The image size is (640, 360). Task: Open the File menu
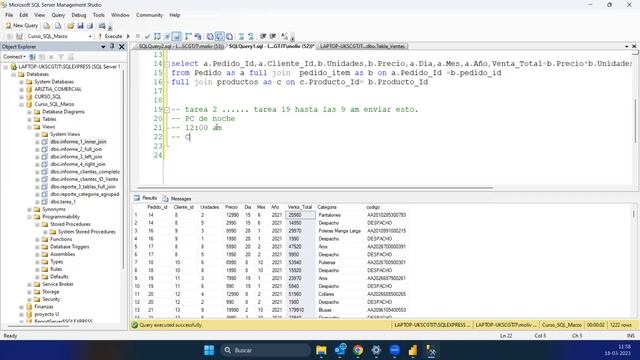coord(9,15)
